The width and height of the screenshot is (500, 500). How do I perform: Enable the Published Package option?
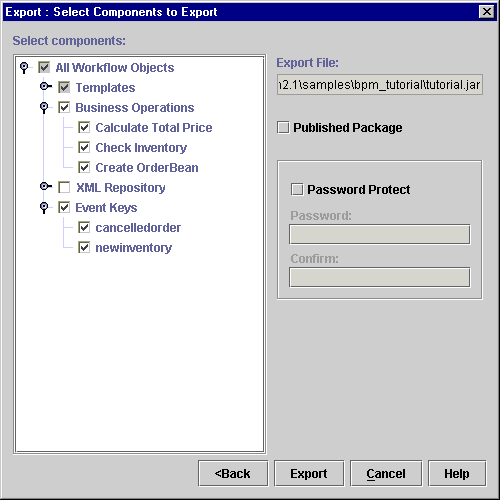(x=283, y=128)
